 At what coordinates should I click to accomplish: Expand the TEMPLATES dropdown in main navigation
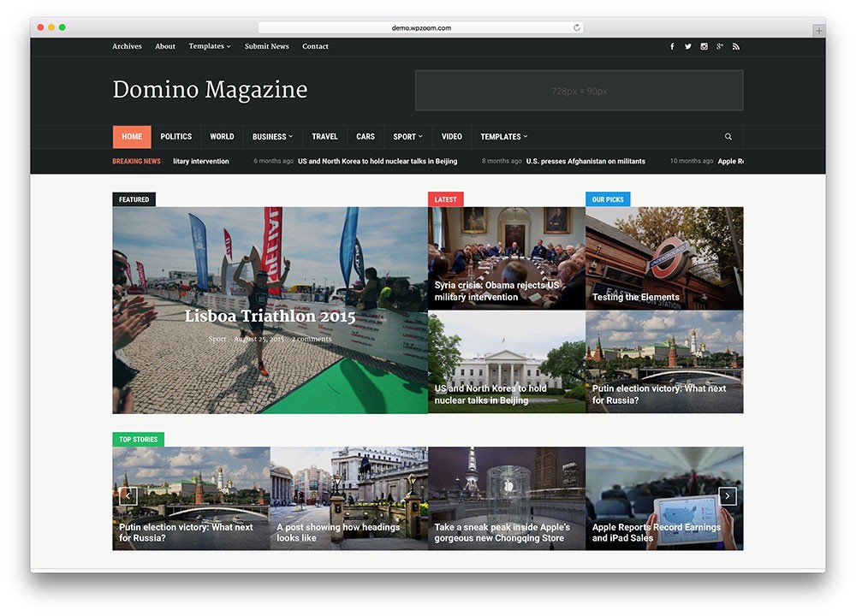(504, 136)
